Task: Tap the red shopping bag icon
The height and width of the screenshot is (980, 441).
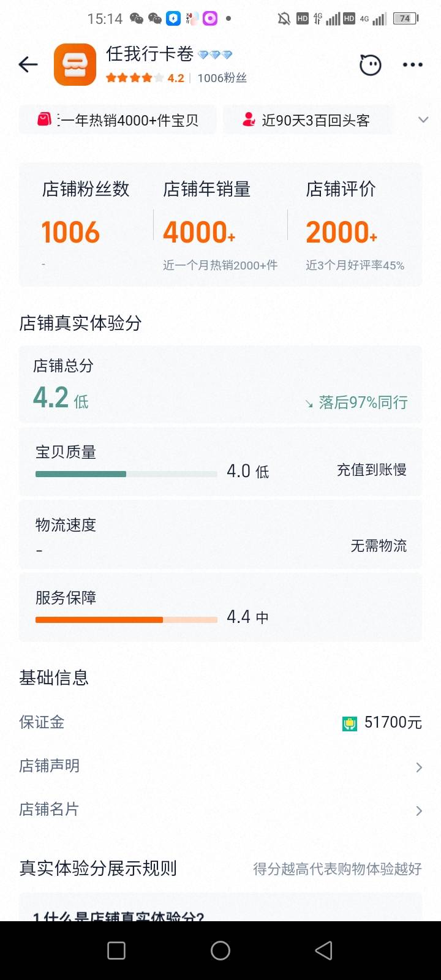Action: (44, 119)
